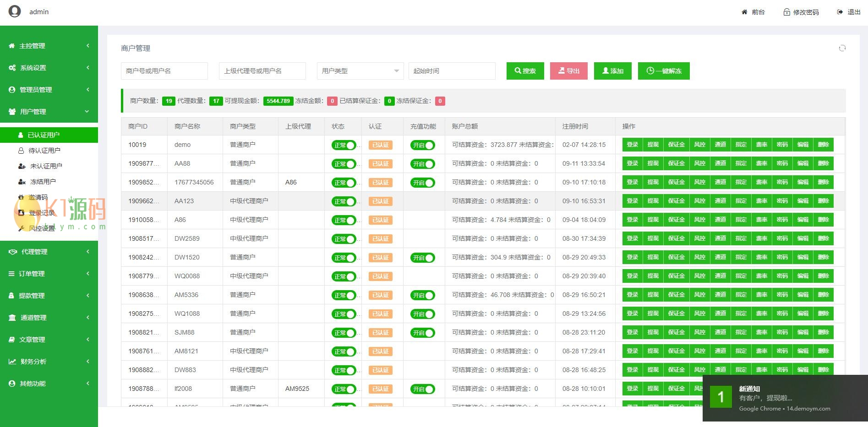Image resolution: width=868 pixels, height=427 pixels.
Task: Click the 通道管理 bank icon in sidebar
Action: 12,318
